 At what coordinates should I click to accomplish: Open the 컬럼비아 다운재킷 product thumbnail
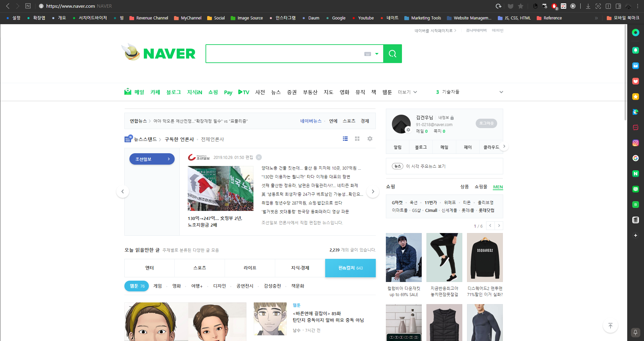(404, 258)
